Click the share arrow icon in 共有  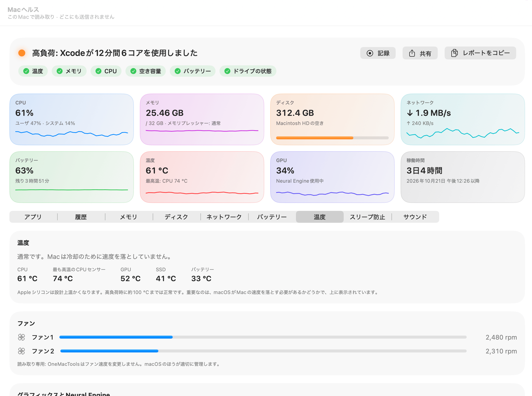pos(412,53)
